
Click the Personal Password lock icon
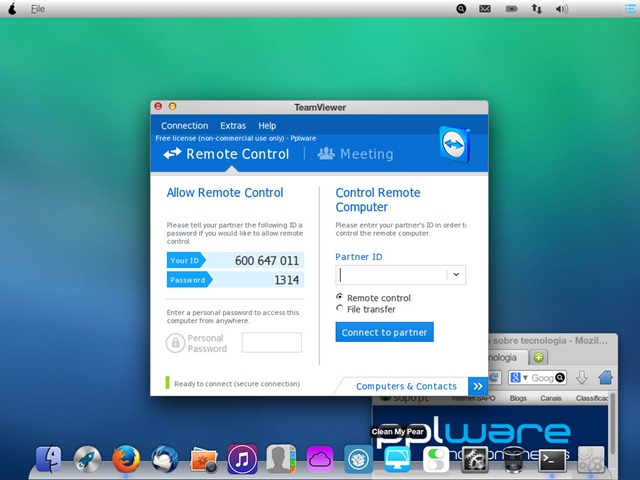point(176,343)
